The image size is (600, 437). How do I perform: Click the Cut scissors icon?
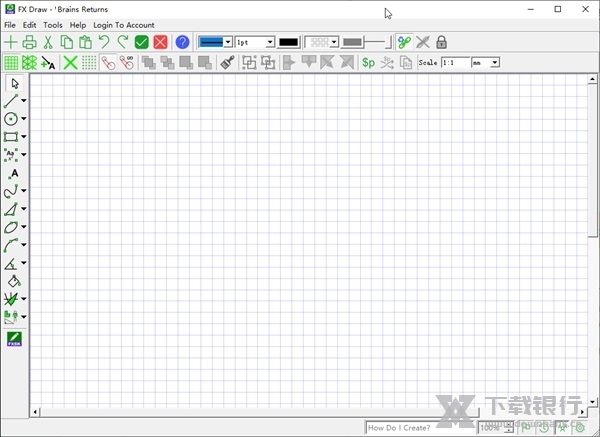48,42
